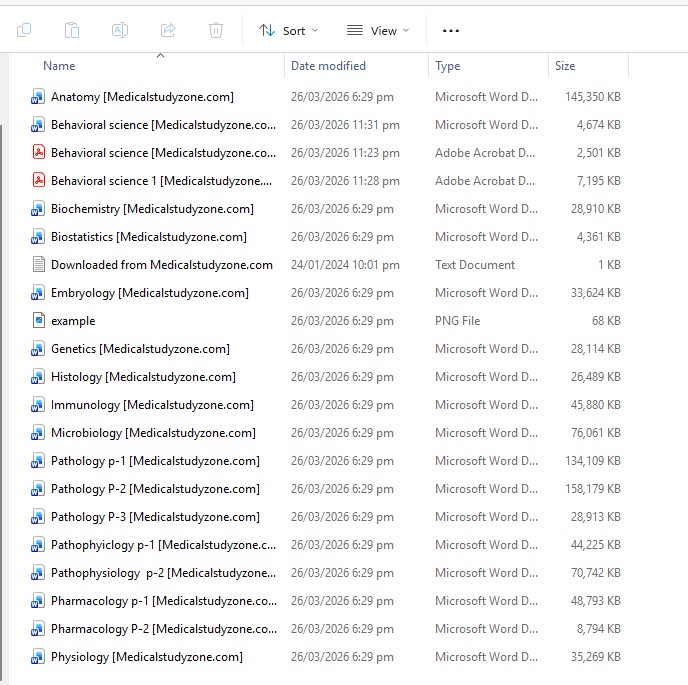688x685 pixels.
Task: Select file name 'Pathology p-1 [Medicalstudyzone.com]'
Action: point(155,461)
